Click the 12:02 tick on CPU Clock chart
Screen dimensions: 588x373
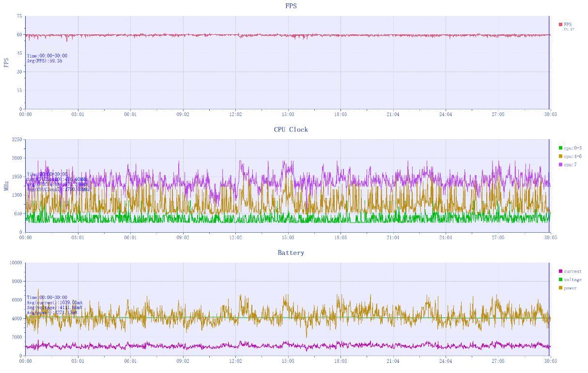pyautogui.click(x=235, y=238)
